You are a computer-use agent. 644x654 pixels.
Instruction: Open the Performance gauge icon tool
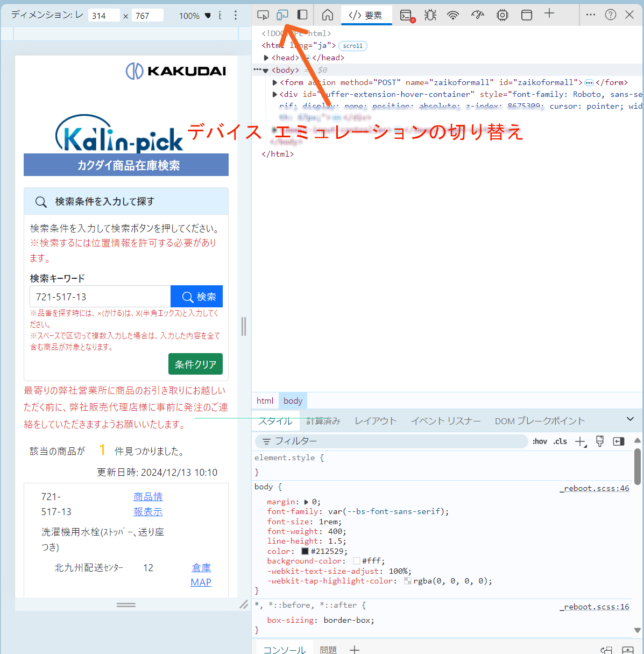click(x=478, y=15)
